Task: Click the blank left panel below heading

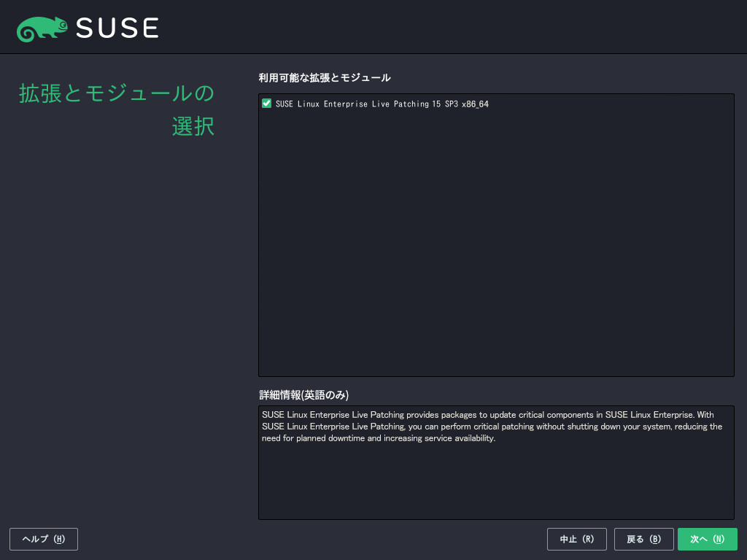Action: [117, 328]
